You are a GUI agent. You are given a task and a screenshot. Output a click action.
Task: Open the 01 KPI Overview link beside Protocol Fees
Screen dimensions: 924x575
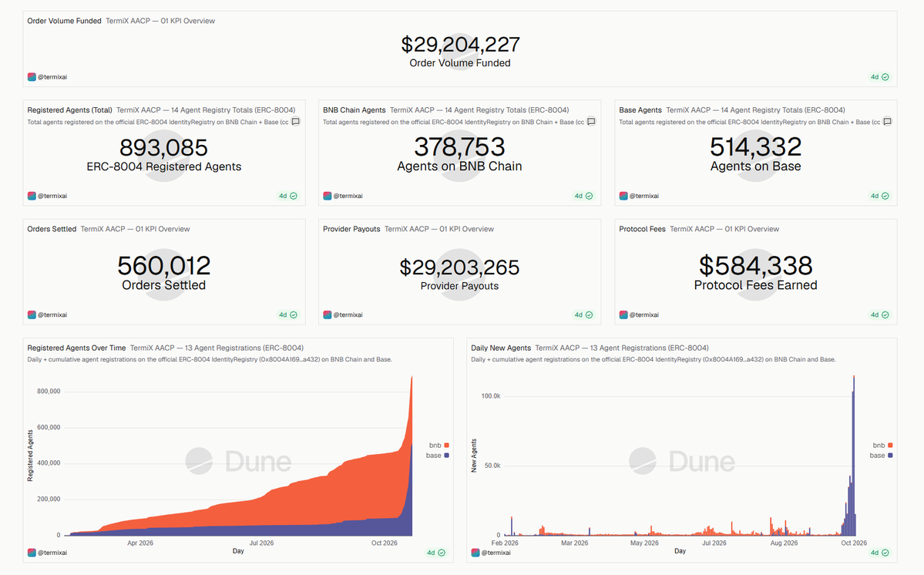pyautogui.click(x=724, y=229)
